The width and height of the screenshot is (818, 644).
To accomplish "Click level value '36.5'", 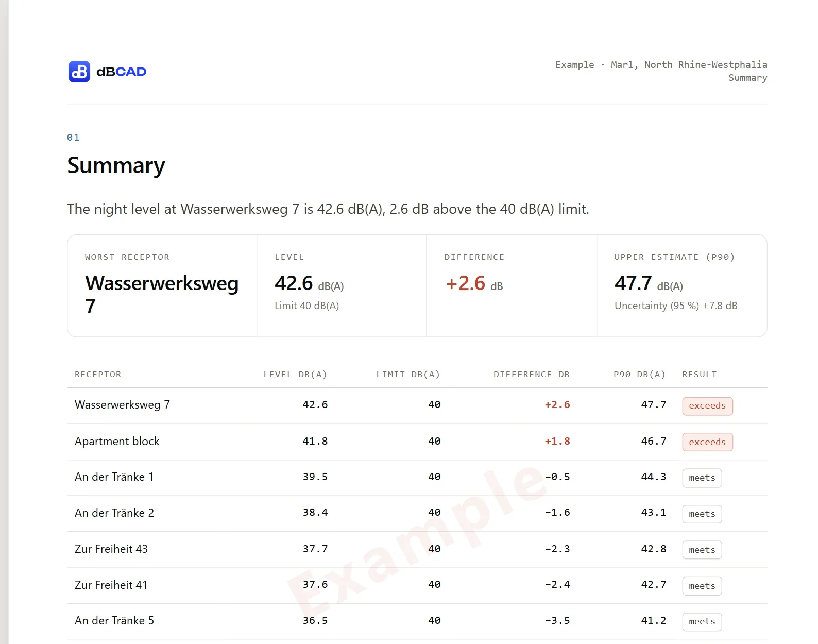I will click(x=315, y=621).
